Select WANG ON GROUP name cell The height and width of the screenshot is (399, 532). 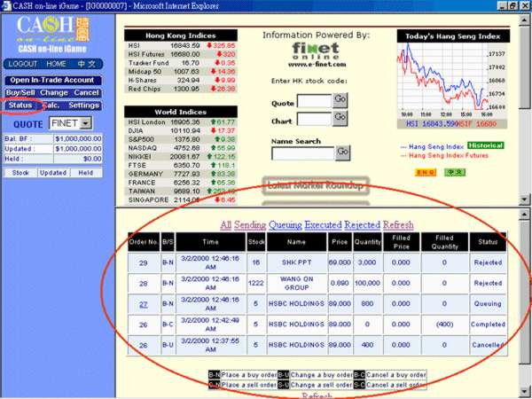(x=296, y=284)
